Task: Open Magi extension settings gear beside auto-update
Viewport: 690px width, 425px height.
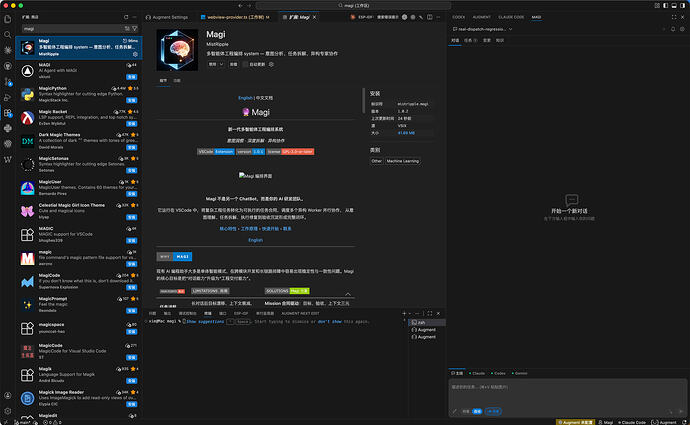Action: tap(272, 64)
